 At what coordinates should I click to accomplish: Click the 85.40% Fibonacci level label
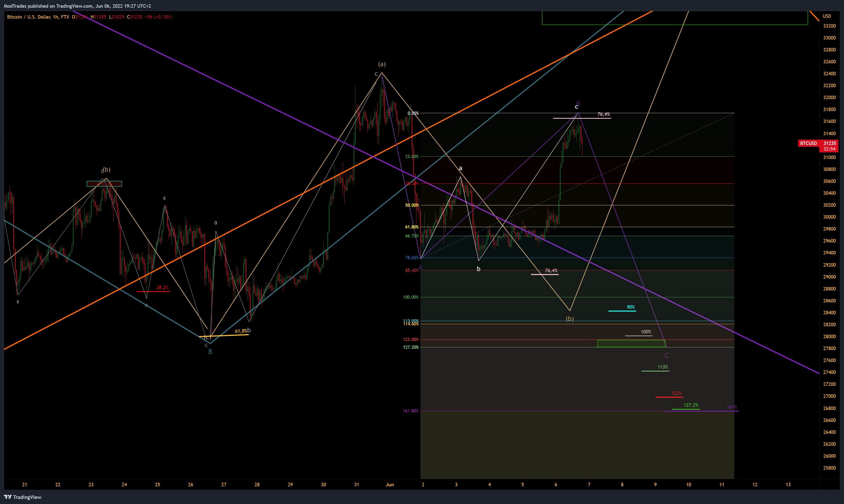coord(412,271)
